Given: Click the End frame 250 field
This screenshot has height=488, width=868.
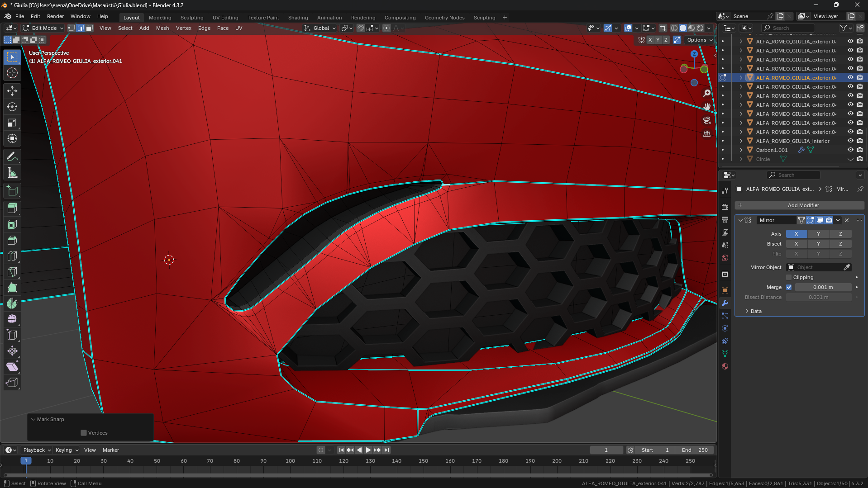Looking at the screenshot, I should pyautogui.click(x=695, y=450).
